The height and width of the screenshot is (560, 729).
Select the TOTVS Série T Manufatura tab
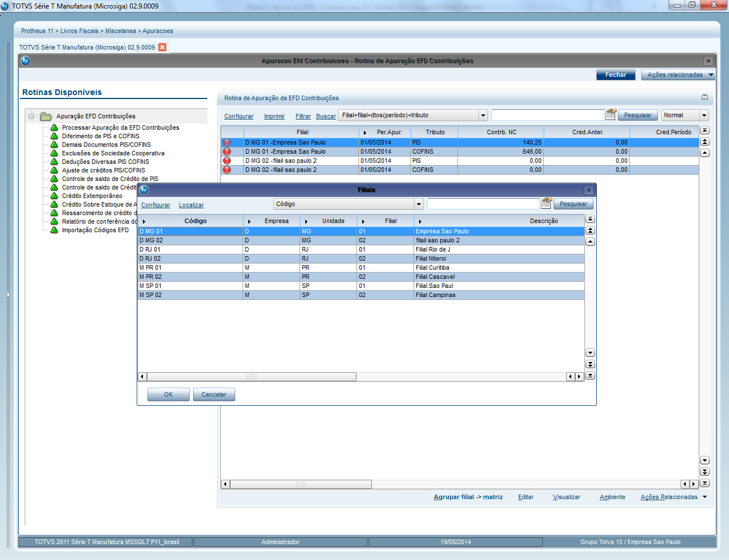(x=87, y=47)
